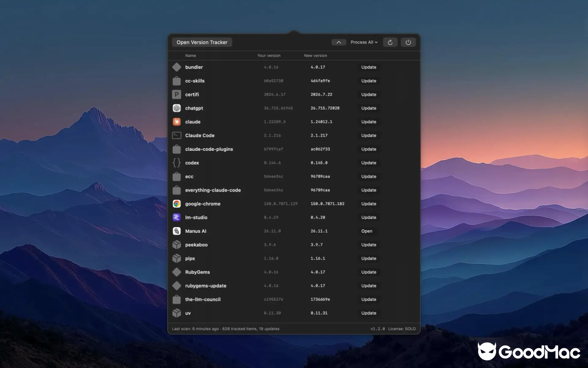Image resolution: width=588 pixels, height=368 pixels.
Task: Click the v1.2.0 version label
Action: coord(378,329)
